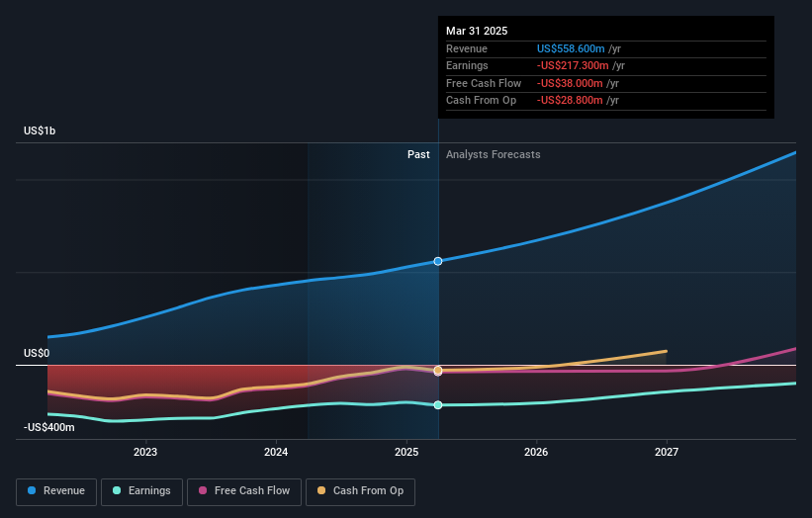Click the Analysts Forecasts label
The width and height of the screenshot is (812, 518).
[x=493, y=154]
